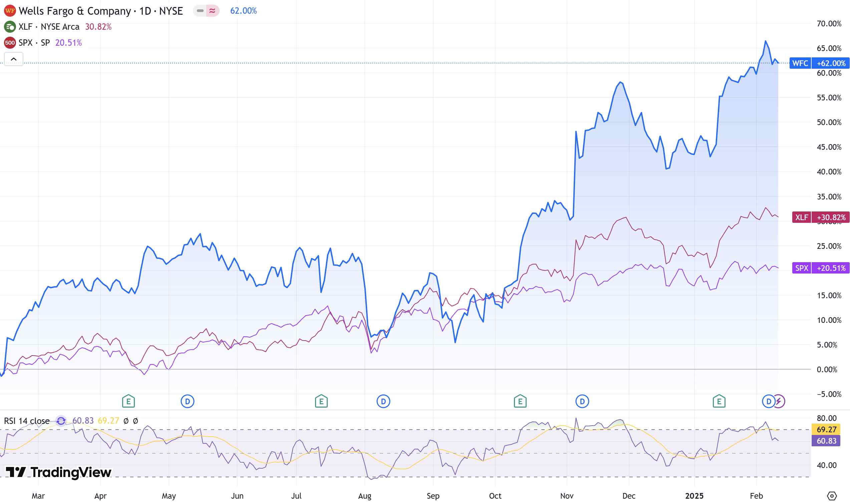Click the yellow 69.27 RSI value label
Viewport: 850px width, 504px height.
pyautogui.click(x=826, y=429)
